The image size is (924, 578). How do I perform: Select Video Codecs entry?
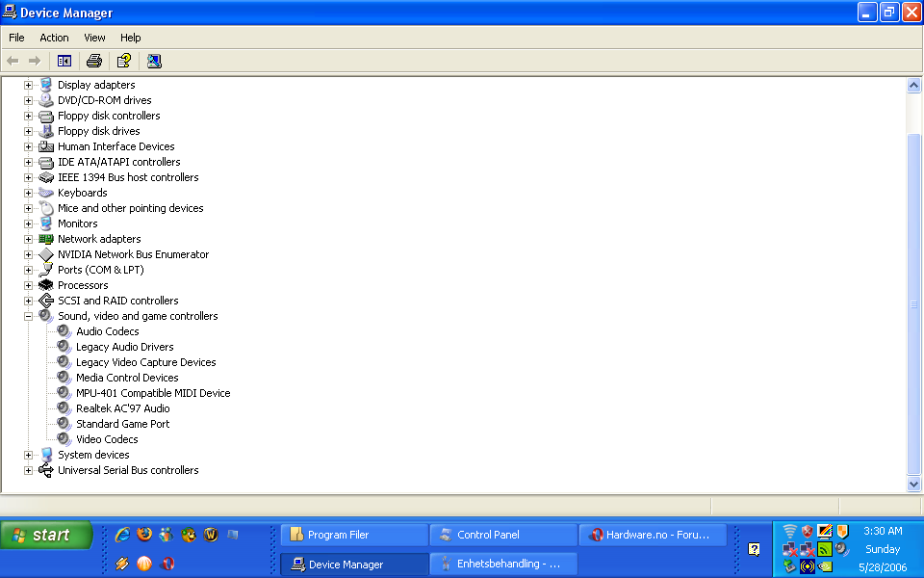[x=107, y=439]
